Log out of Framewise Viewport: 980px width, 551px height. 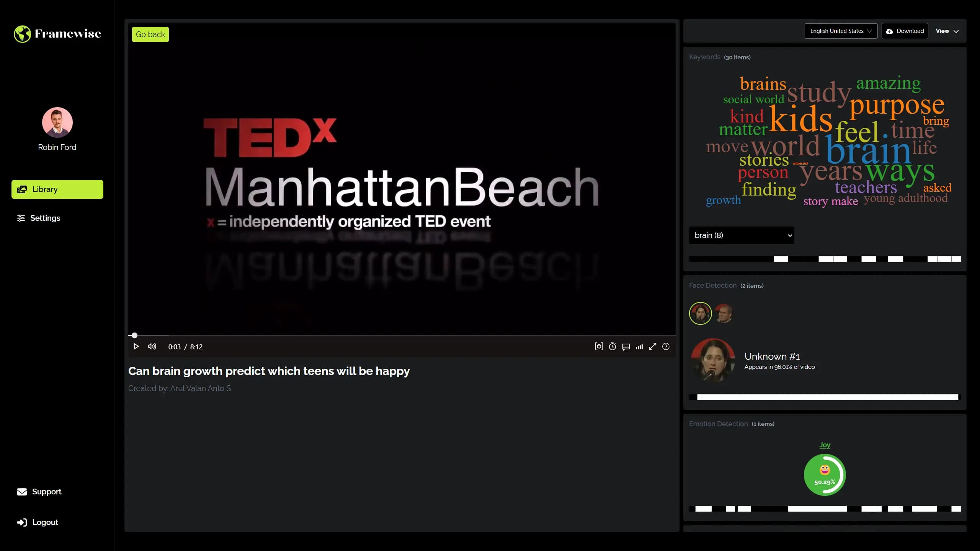tap(38, 522)
